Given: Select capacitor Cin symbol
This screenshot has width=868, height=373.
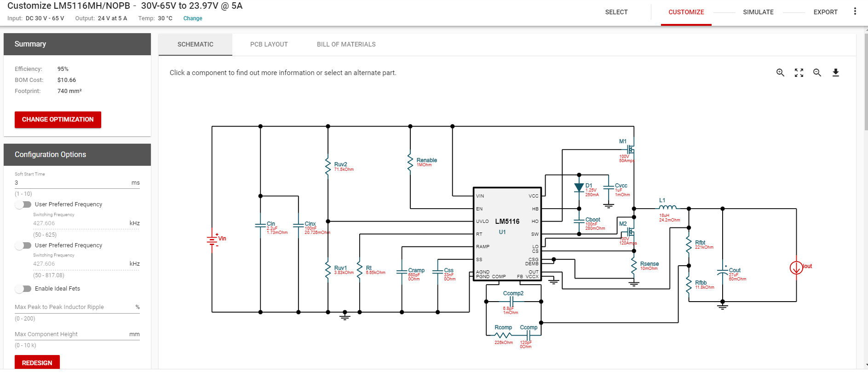Looking at the screenshot, I should pos(260,226).
